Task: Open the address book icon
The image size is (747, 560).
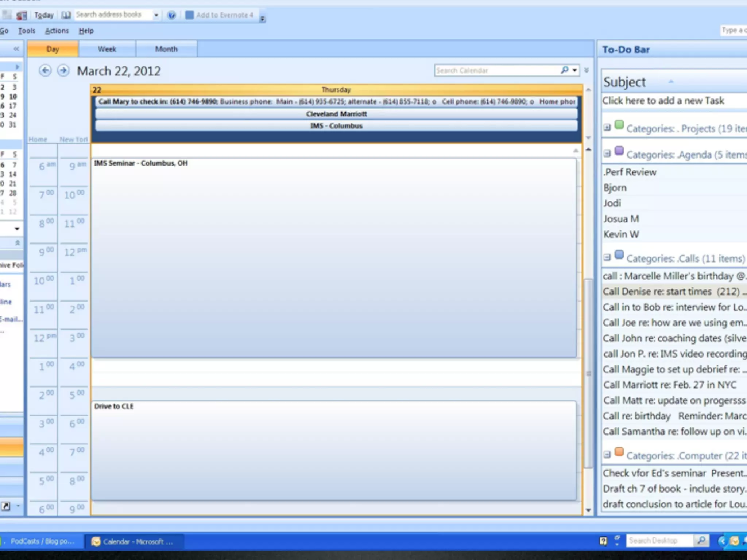Action: [66, 15]
